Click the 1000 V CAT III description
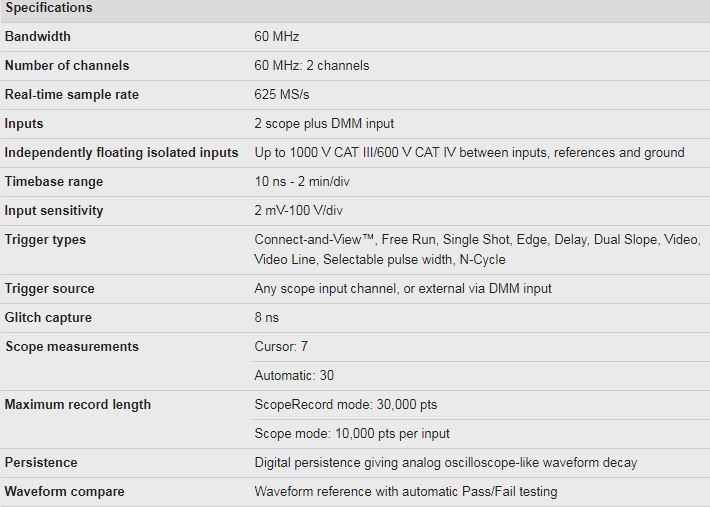Viewport: 710px width, 507px height. [470, 153]
